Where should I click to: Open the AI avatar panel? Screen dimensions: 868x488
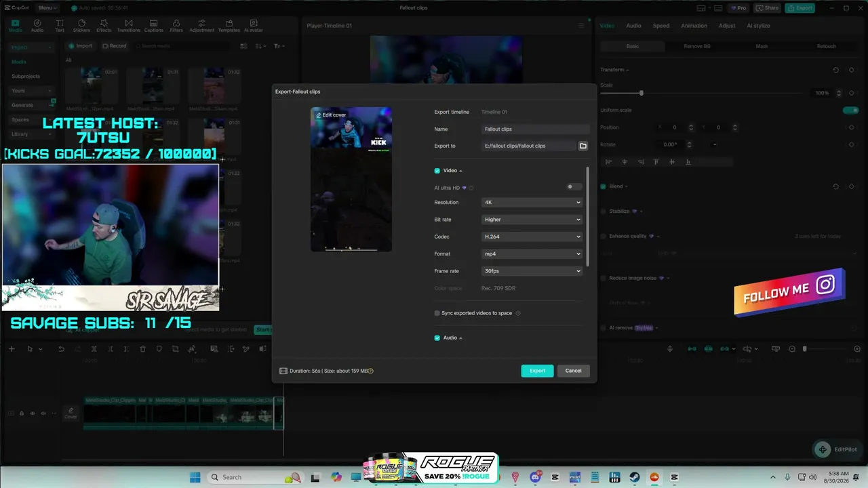point(253,26)
